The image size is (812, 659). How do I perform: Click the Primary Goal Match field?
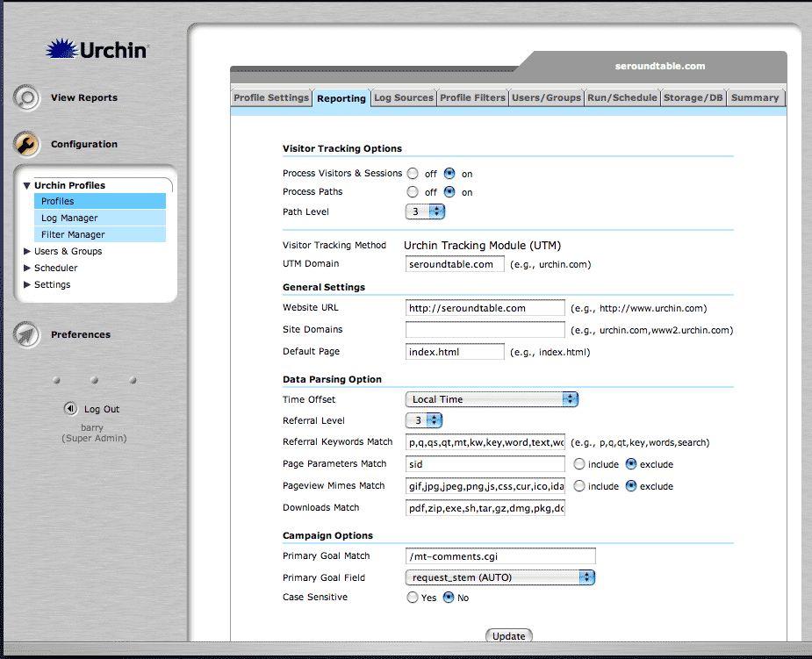tap(500, 556)
